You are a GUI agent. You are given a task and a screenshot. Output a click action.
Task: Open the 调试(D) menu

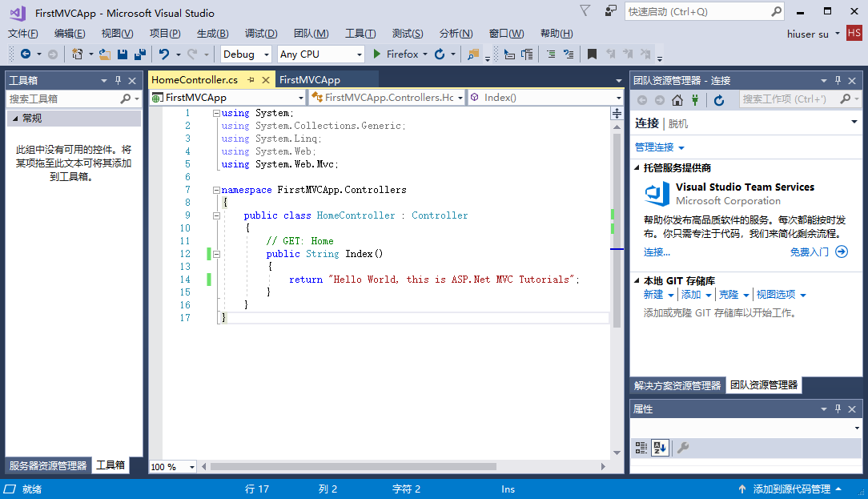click(261, 33)
